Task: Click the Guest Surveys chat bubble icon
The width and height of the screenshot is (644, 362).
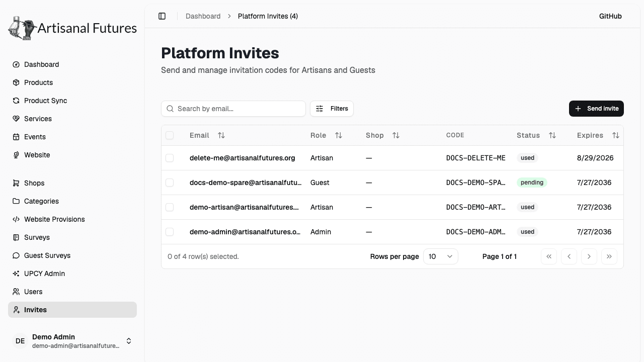Action: click(x=16, y=255)
